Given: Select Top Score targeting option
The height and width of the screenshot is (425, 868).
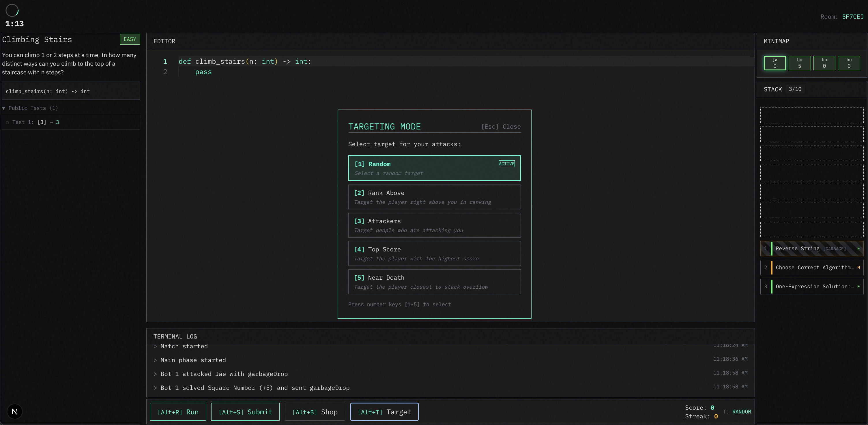Looking at the screenshot, I should point(434,253).
